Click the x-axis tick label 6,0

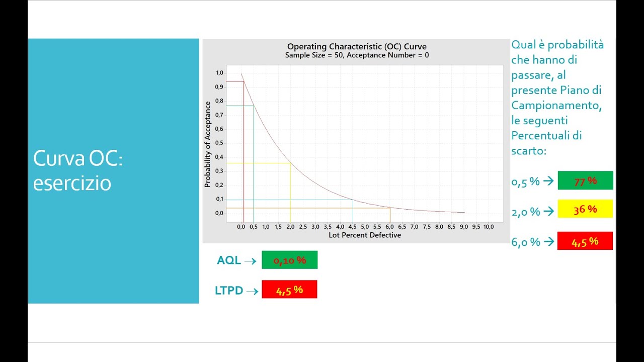(x=389, y=227)
